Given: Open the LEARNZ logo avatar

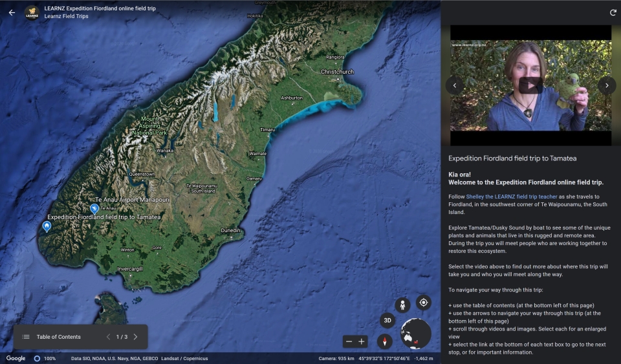Looking at the screenshot, I should (x=32, y=13).
